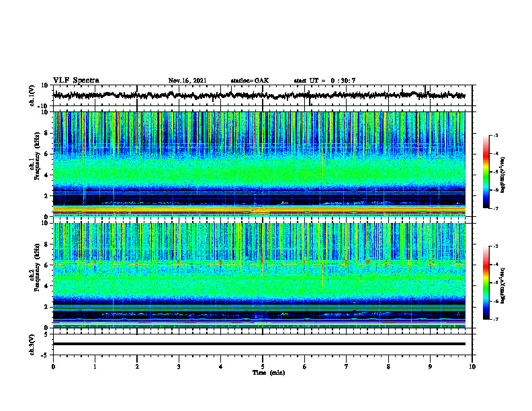Click the time axis tick label "4"
The width and height of the screenshot is (532, 411).
(221, 367)
